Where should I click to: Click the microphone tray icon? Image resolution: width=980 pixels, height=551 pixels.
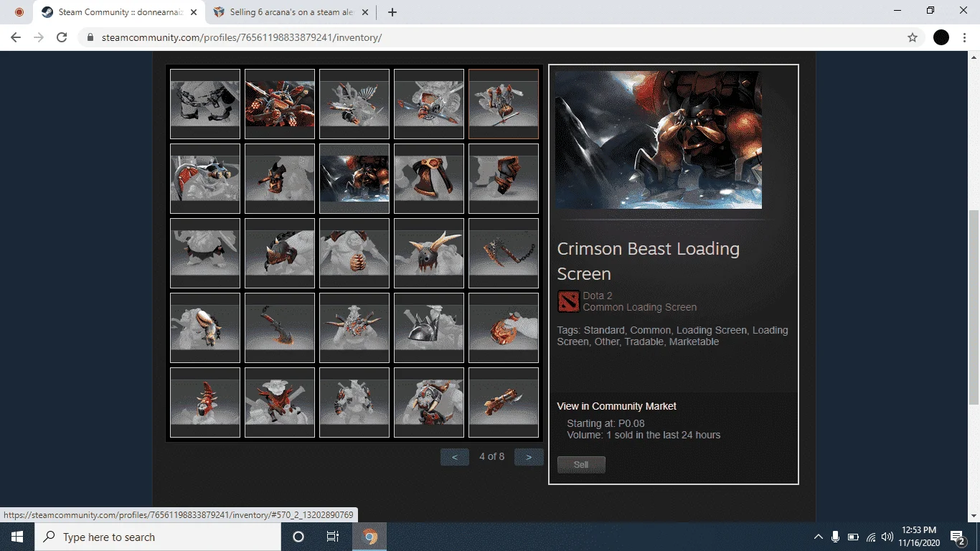click(x=835, y=537)
